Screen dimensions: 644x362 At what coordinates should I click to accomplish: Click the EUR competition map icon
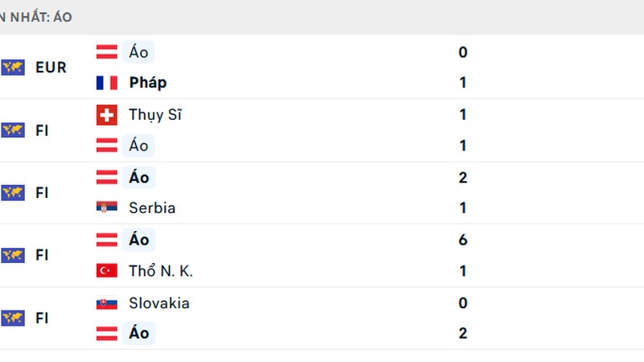(13, 68)
